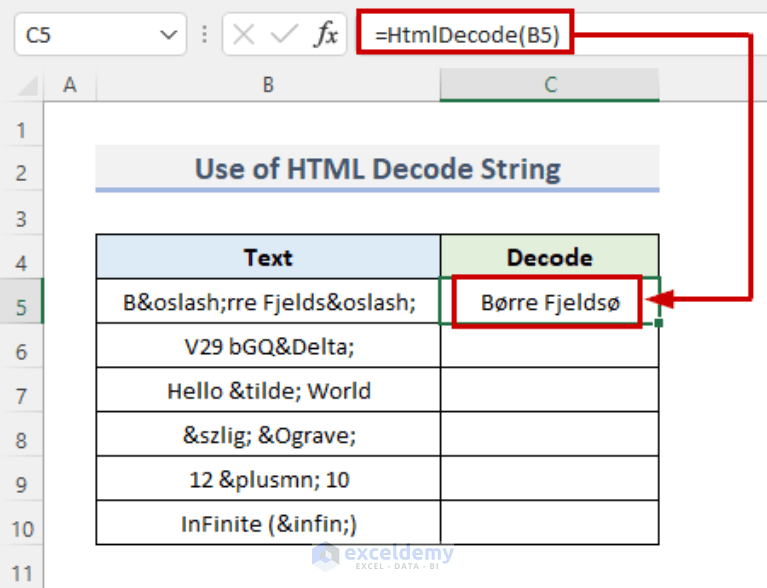Select column C header
The height and width of the screenshot is (588, 767).
(550, 85)
